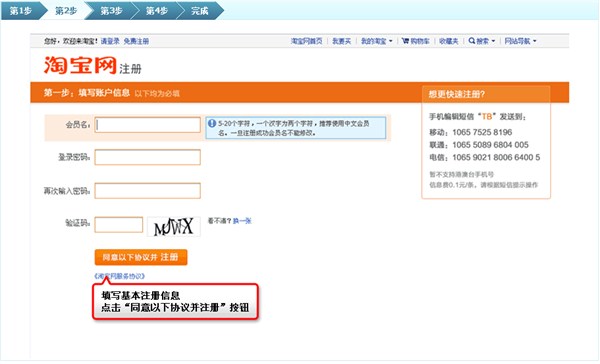Click the 免费注册 link
The image size is (600, 364).
click(x=136, y=41)
